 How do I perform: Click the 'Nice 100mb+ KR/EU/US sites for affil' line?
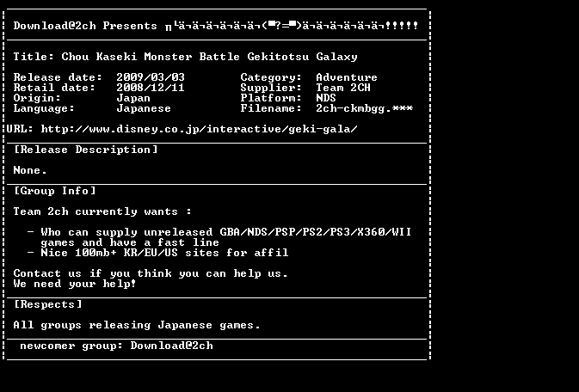pos(158,253)
